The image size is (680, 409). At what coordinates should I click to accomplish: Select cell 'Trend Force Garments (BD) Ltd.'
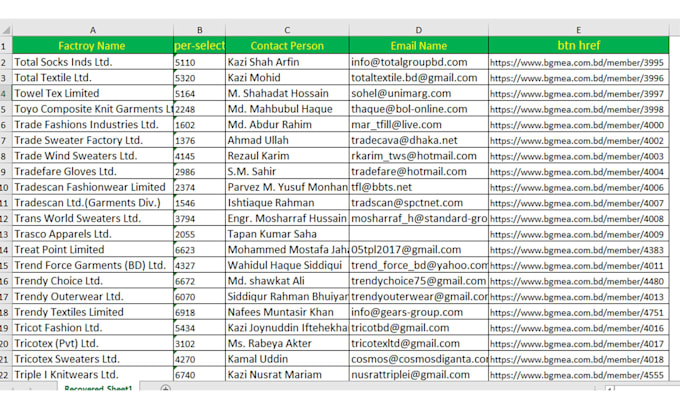point(92,265)
